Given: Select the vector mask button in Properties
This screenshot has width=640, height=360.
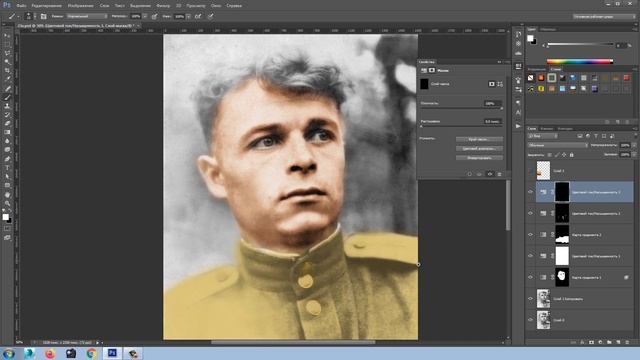Looking at the screenshot, I should click(500, 84).
